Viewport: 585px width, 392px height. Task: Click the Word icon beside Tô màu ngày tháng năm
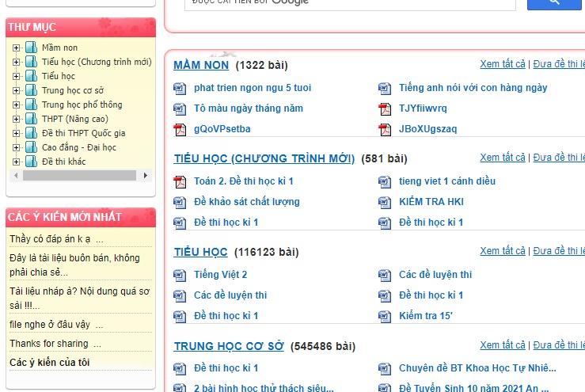(180, 109)
